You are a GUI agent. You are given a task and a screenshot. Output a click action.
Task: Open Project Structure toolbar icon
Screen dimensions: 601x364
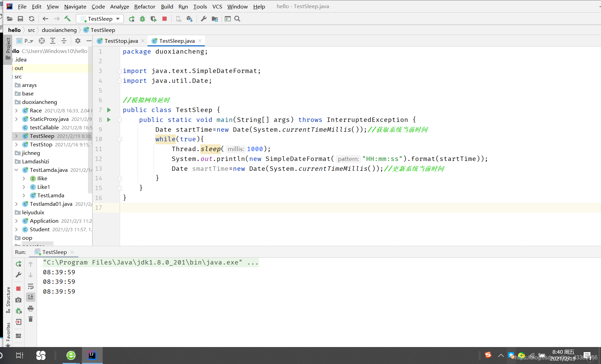pyautogui.click(x=215, y=19)
